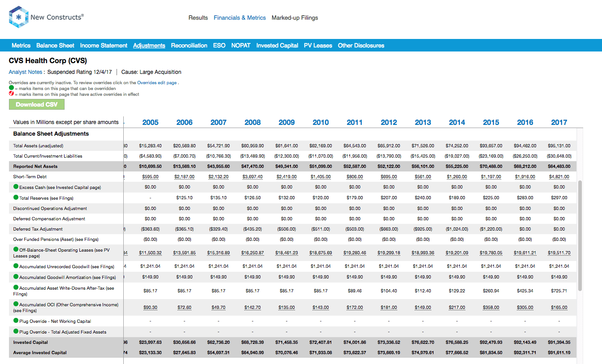Open the ESO tab
This screenshot has height=364, width=602.
coord(219,46)
